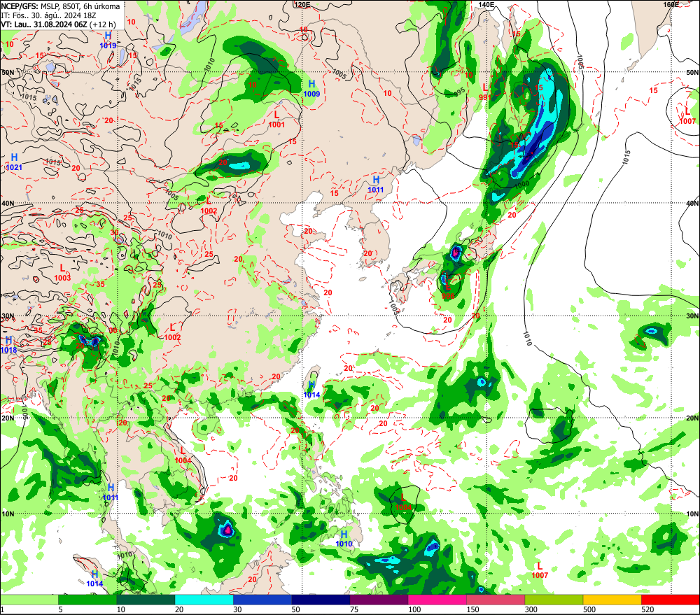The image size is (700, 615).
Task: Click the legend value '75'
Action: tap(354, 609)
